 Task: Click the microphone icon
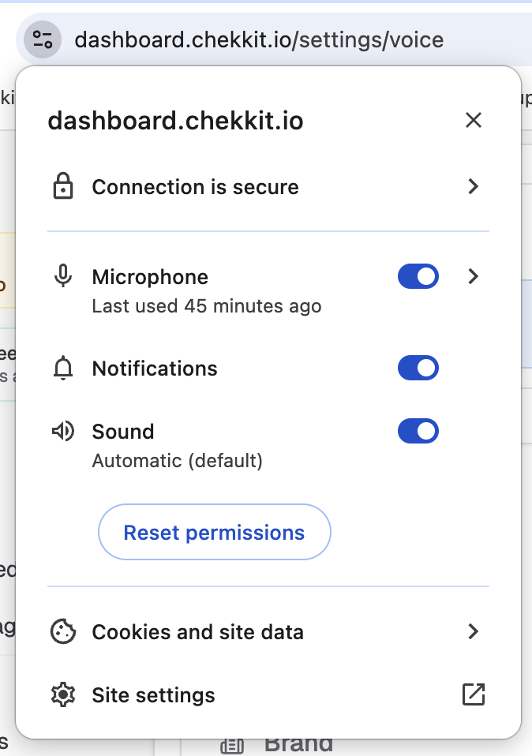click(x=63, y=276)
